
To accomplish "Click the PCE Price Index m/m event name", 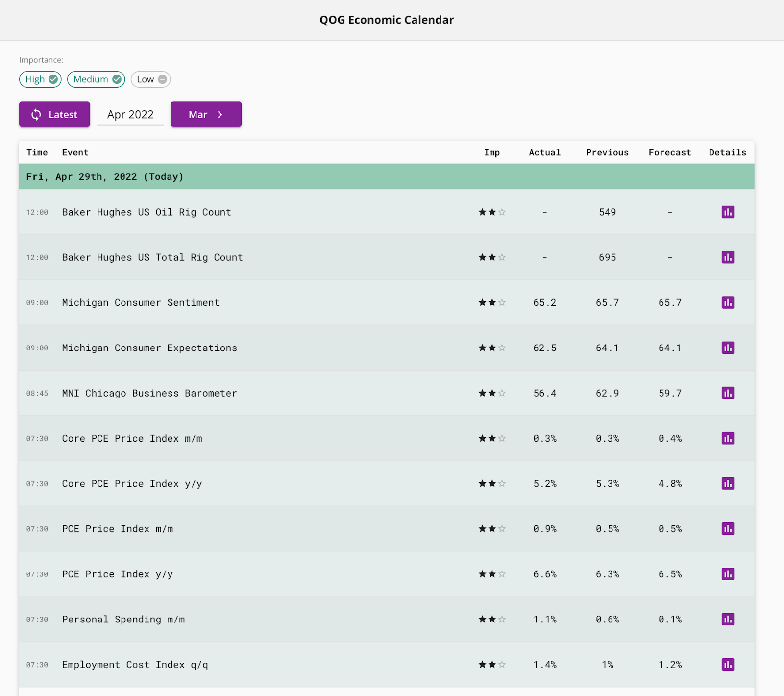I will coord(118,529).
